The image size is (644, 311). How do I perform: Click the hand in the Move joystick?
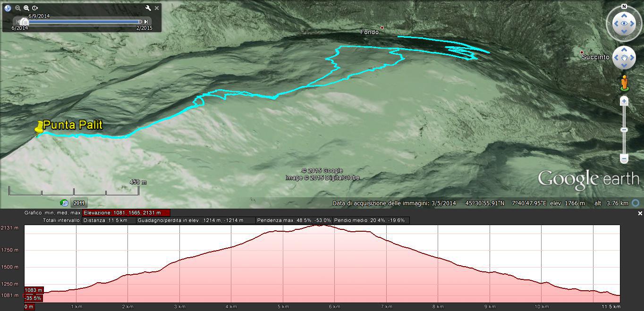coord(624,58)
